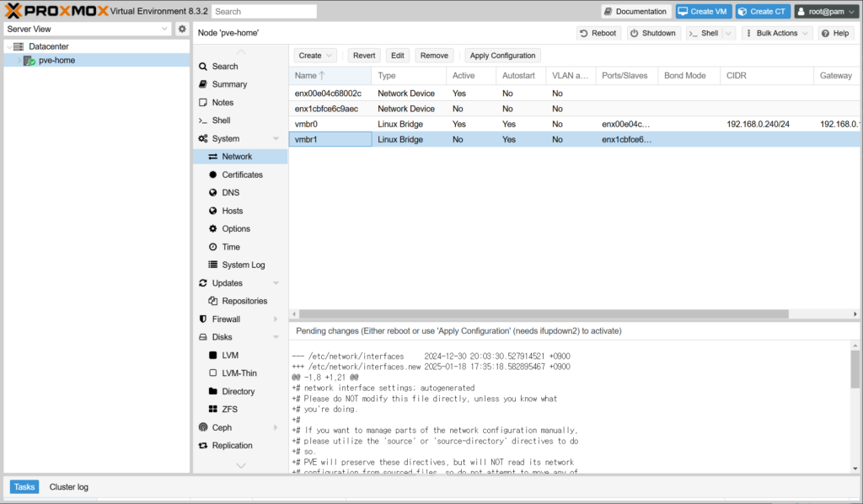863x504 pixels.
Task: Open the Replication settings icon
Action: click(203, 446)
